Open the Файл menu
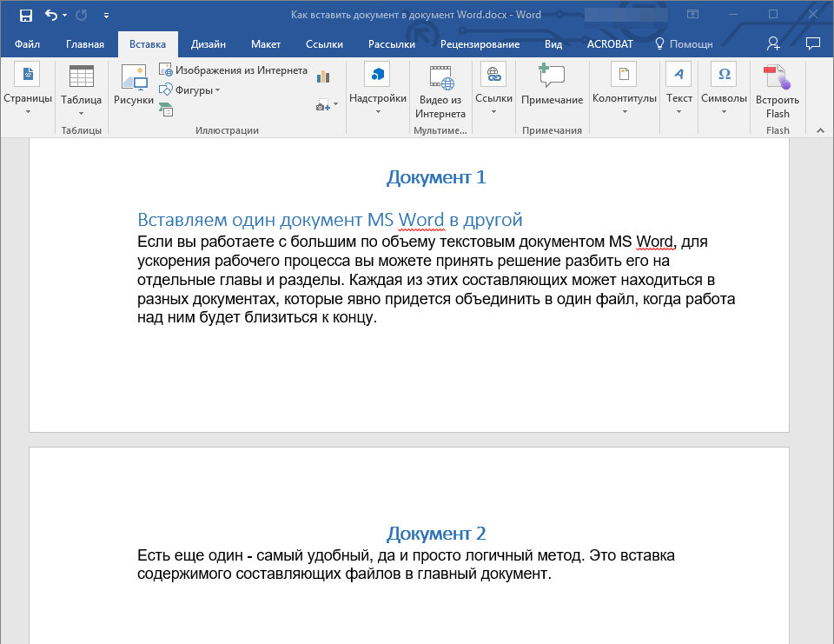 (27, 44)
